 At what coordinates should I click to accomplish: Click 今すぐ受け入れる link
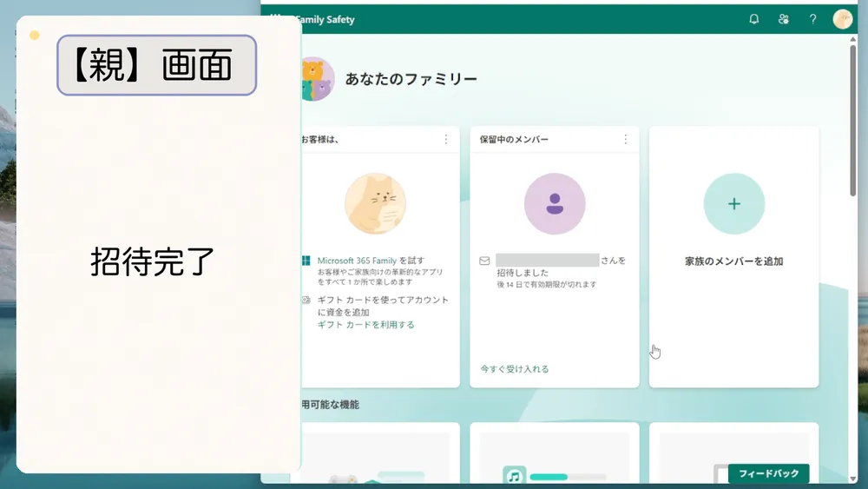click(514, 369)
